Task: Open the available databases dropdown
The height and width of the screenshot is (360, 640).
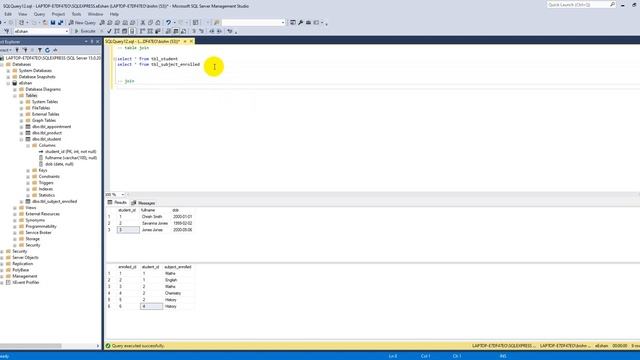Action: tap(67, 31)
